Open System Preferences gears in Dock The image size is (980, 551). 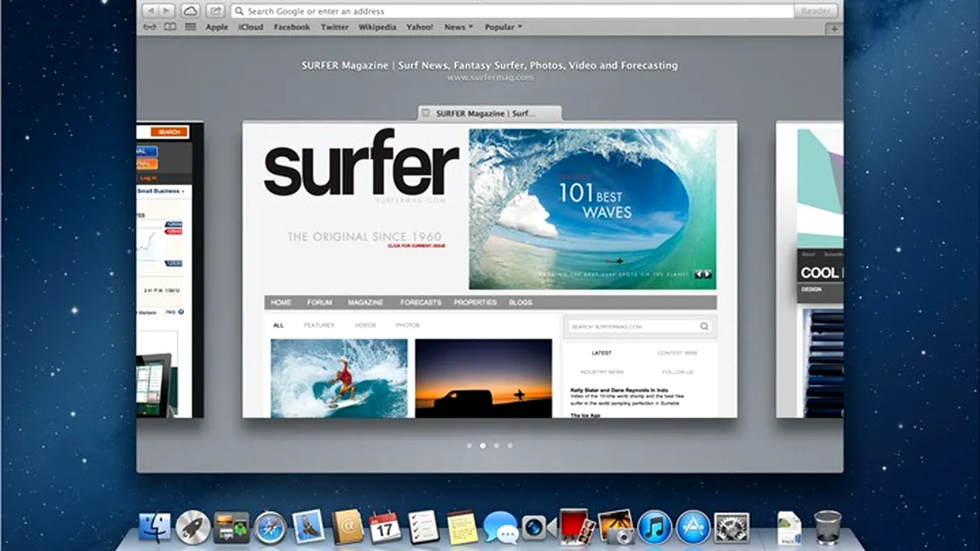731,527
